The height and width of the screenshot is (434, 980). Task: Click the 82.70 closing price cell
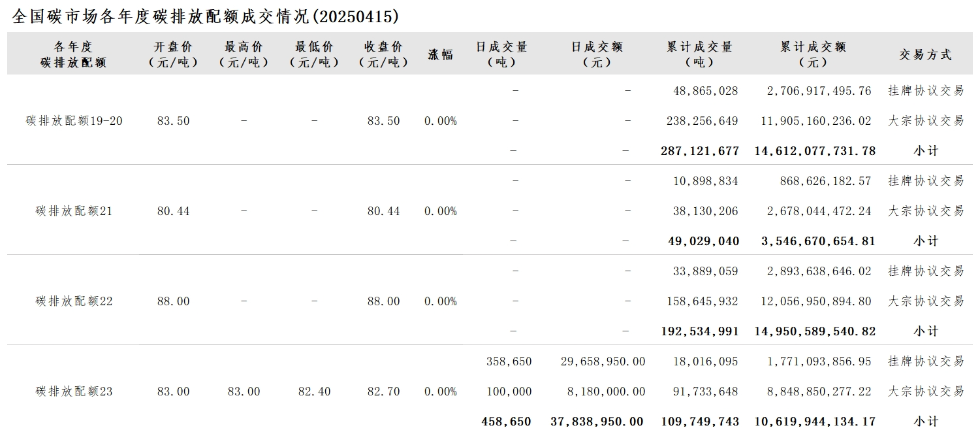click(383, 392)
